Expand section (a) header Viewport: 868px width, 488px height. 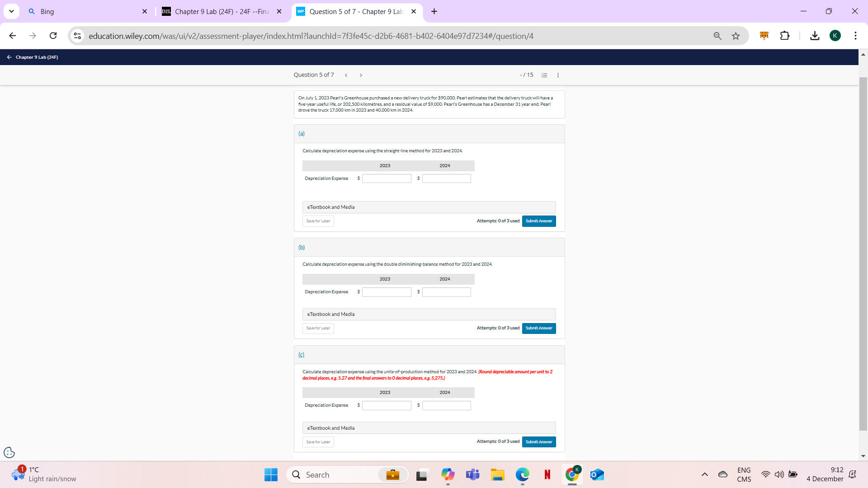pos(301,134)
